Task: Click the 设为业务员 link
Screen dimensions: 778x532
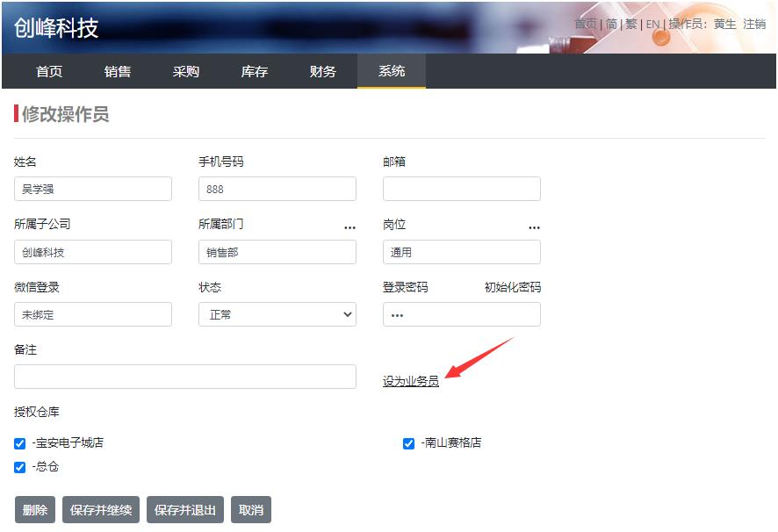Action: coord(411,381)
